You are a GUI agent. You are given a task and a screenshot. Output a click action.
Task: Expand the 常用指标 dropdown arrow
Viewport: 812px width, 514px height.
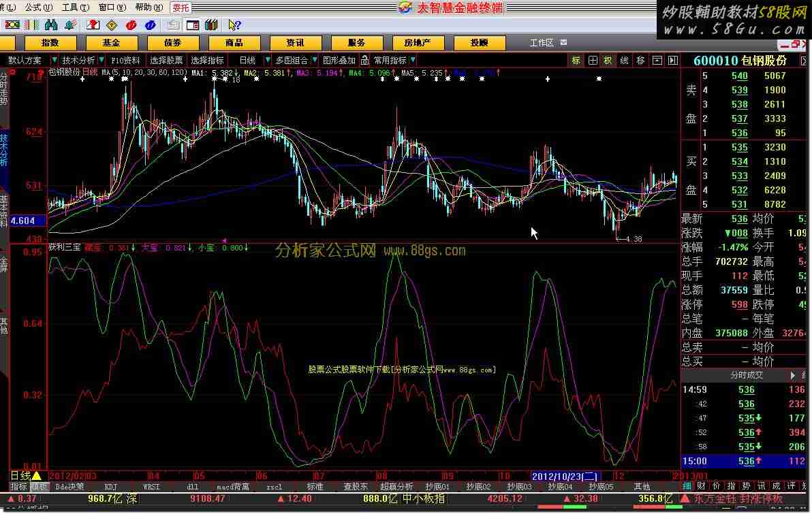pos(413,60)
